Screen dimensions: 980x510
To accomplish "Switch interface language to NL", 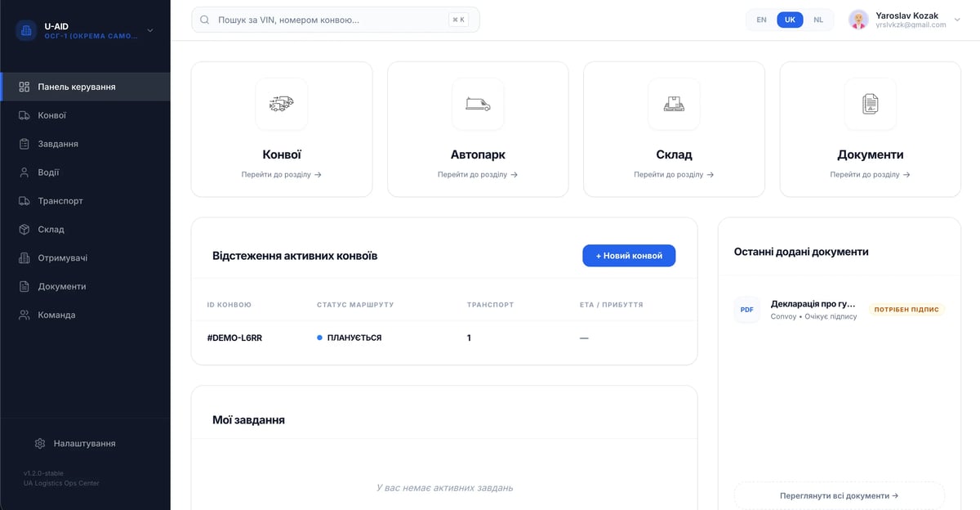I will pos(818,20).
